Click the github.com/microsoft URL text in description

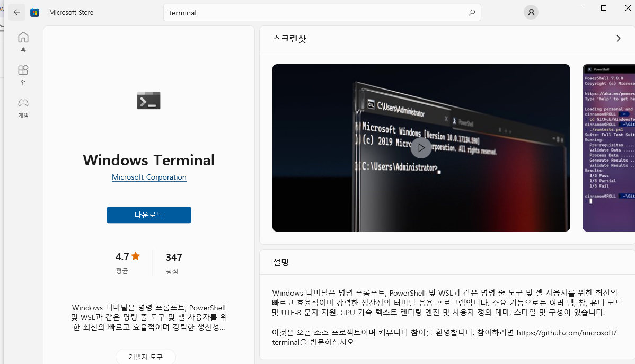567,332
